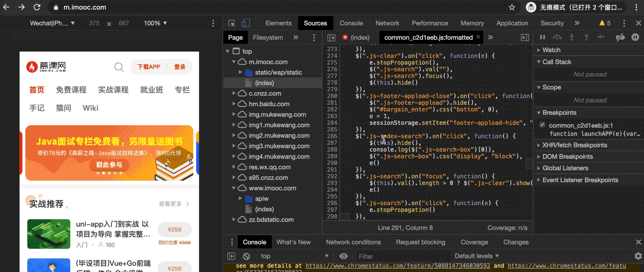The image size is (644, 272).
Task: Switch to the Network panel
Action: 387,23
